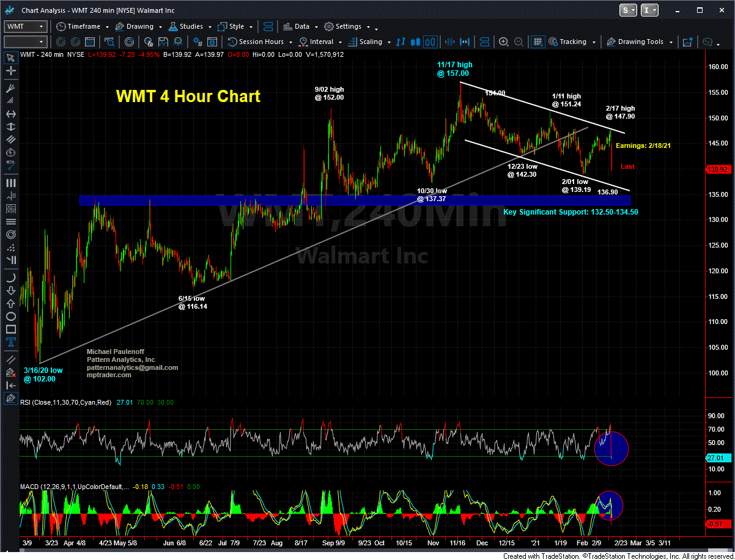Open the Style menu
This screenshot has width=735, height=560.
tap(231, 26)
